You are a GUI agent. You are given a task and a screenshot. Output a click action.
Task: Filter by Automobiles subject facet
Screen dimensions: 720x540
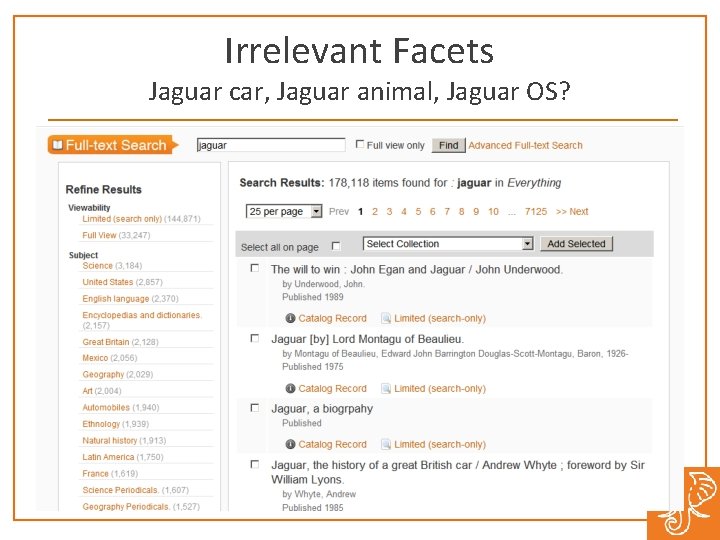tap(106, 408)
